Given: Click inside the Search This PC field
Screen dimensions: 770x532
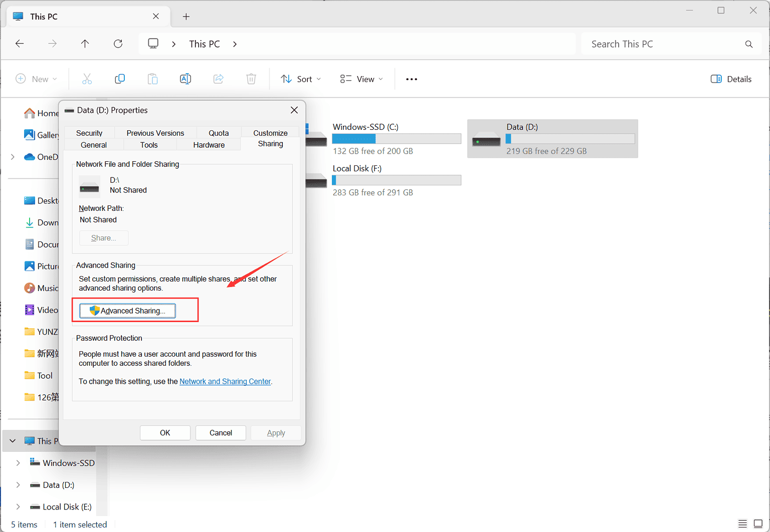Looking at the screenshot, I should click(667, 44).
